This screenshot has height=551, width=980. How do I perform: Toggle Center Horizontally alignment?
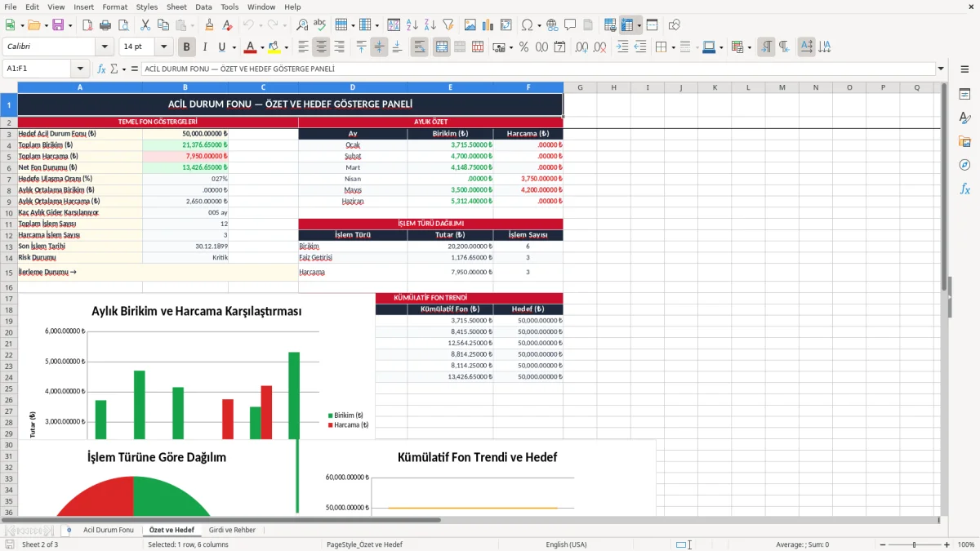[322, 47]
